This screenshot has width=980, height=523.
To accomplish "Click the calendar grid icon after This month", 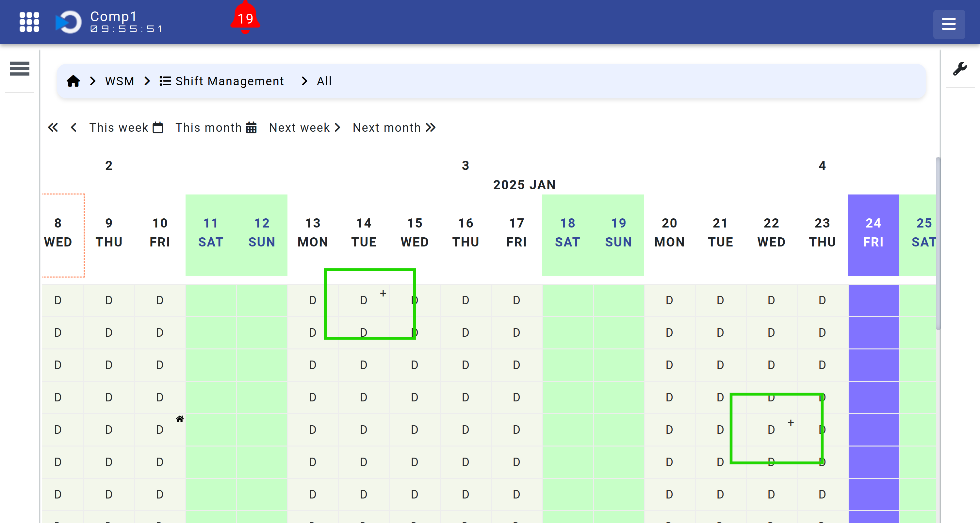I will (252, 127).
